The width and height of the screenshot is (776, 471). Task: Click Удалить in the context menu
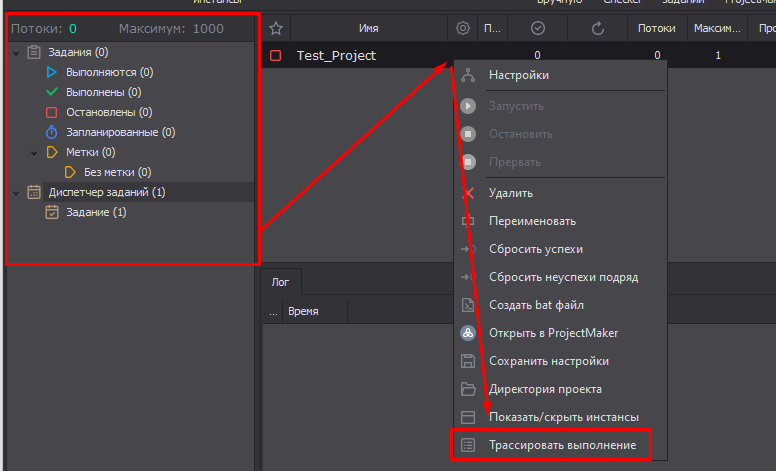tap(510, 193)
